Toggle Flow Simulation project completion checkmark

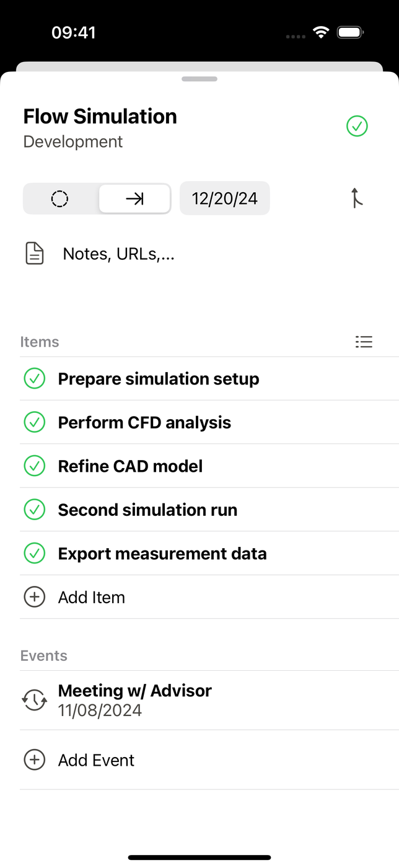357,126
